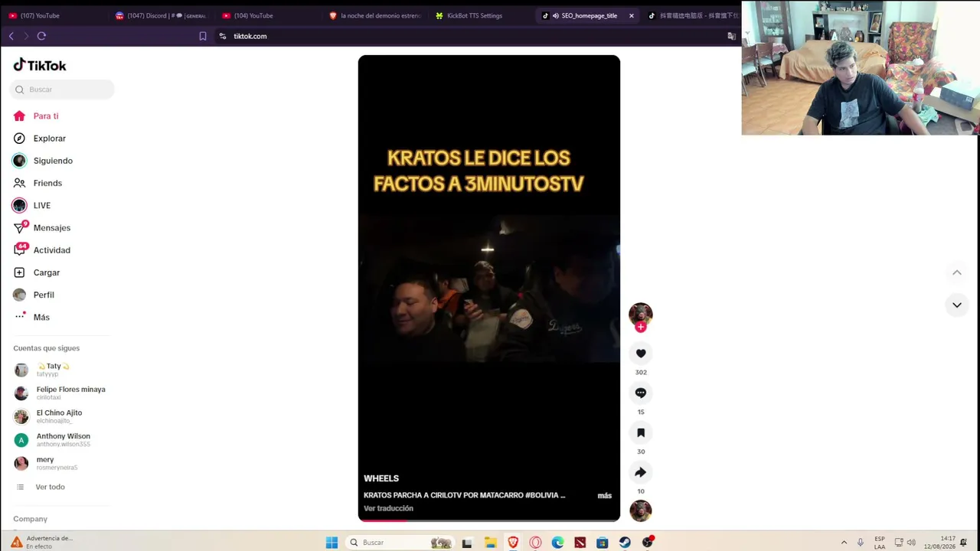
Task: Open site info icon beside URL
Action: pyautogui.click(x=223, y=36)
